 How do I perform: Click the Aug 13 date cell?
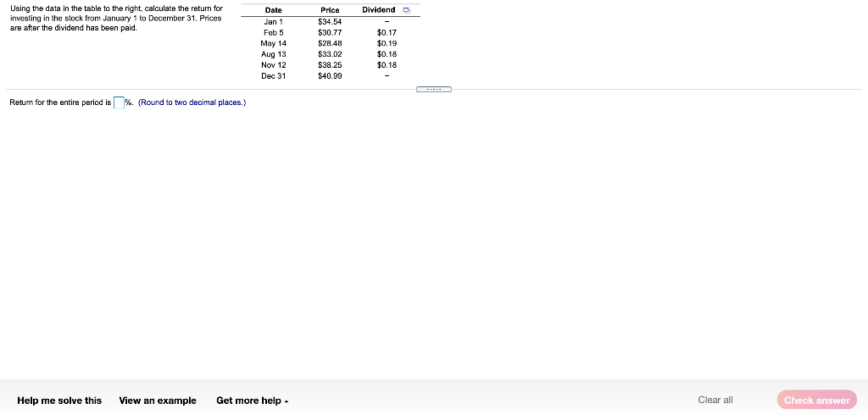274,54
